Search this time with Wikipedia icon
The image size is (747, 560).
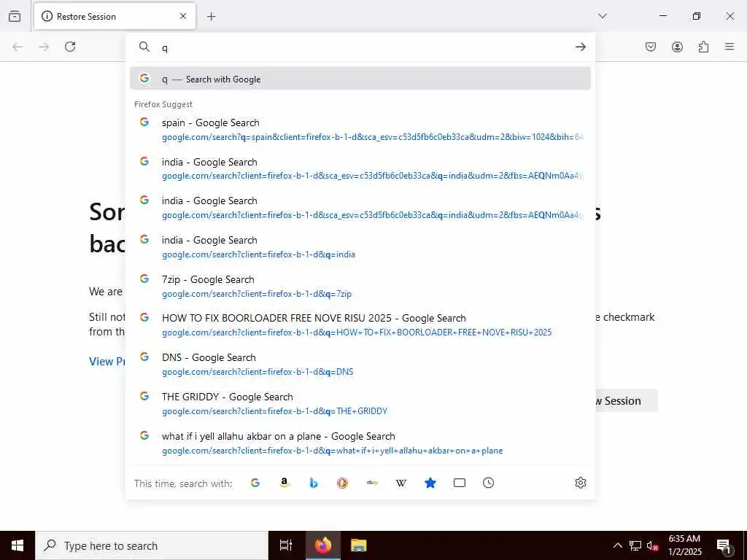(x=401, y=483)
